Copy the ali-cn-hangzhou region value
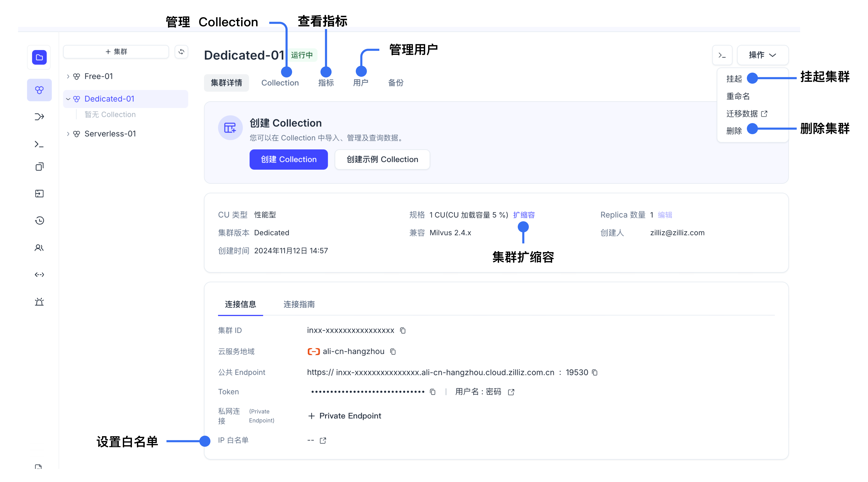 pos(393,352)
